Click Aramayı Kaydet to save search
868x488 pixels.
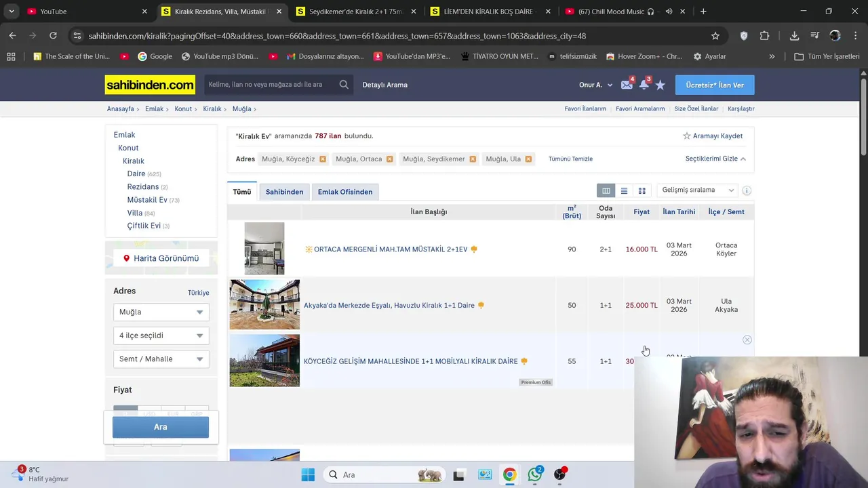(713, 136)
